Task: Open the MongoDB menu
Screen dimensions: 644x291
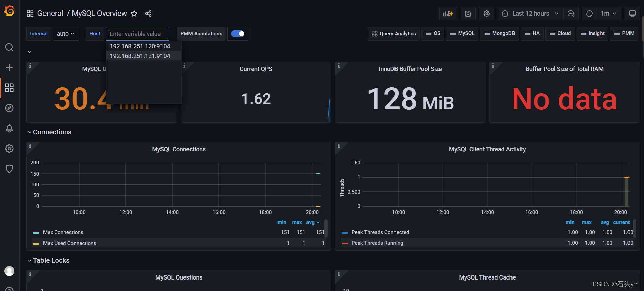Action: click(x=499, y=33)
